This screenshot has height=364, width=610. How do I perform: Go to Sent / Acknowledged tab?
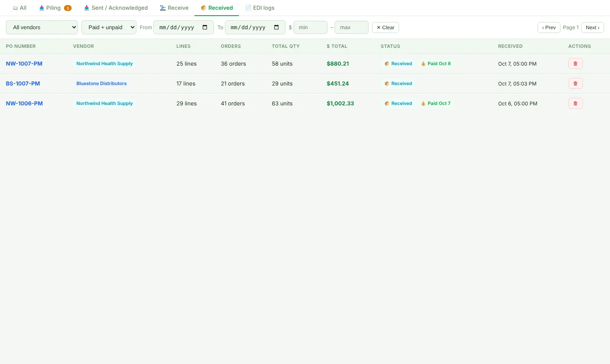(x=116, y=8)
